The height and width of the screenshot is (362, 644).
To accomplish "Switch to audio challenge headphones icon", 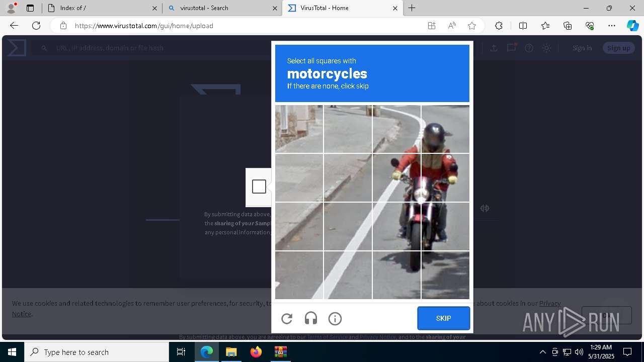I will 311,318.
